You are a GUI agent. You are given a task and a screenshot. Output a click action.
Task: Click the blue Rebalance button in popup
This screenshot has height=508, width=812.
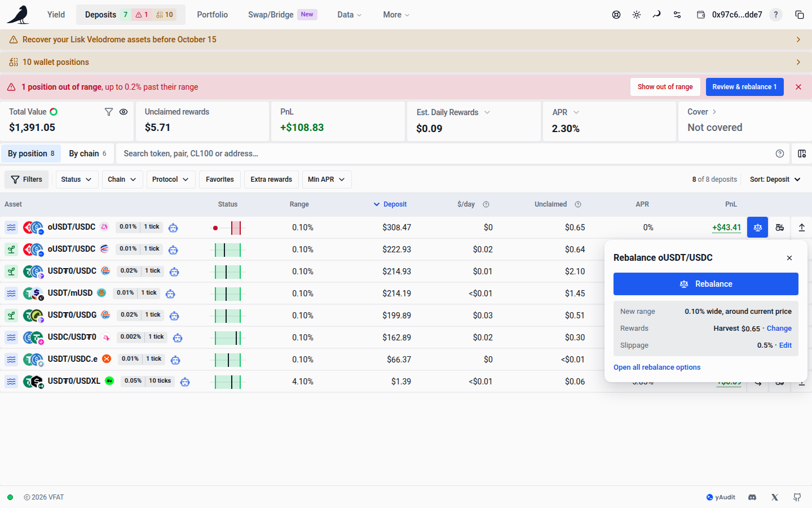[706, 284]
